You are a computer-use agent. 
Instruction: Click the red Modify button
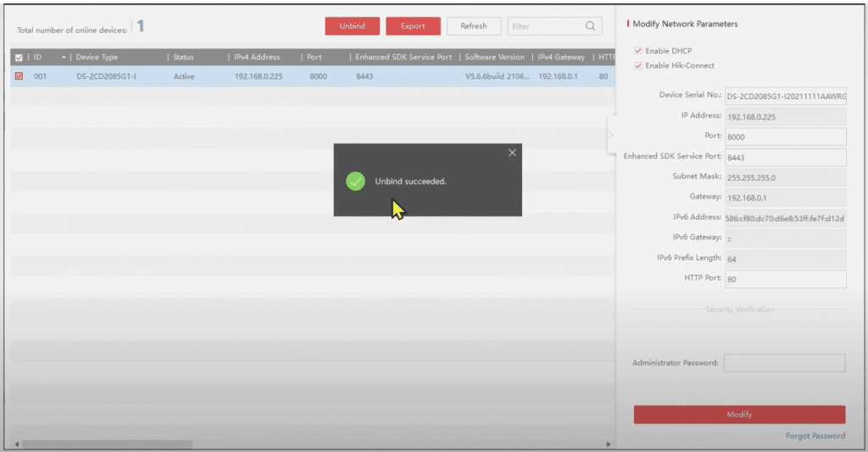coord(739,415)
